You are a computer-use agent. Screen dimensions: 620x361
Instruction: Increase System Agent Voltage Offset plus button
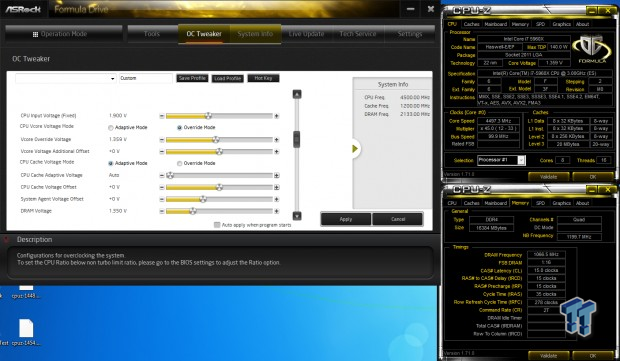(277, 199)
